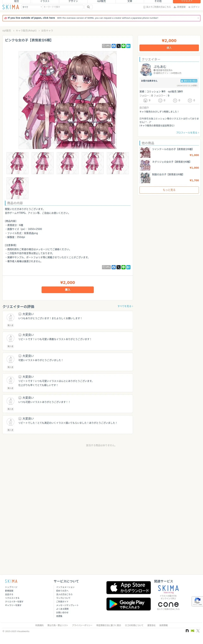This screenshot has height=644, width=203.
Task: Share on Facebook via top icon
Action: tap(114, 46)
